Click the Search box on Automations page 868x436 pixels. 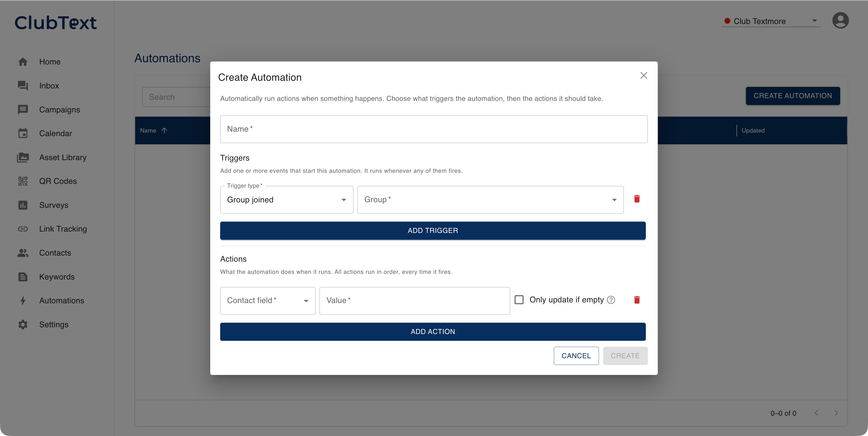(x=176, y=97)
